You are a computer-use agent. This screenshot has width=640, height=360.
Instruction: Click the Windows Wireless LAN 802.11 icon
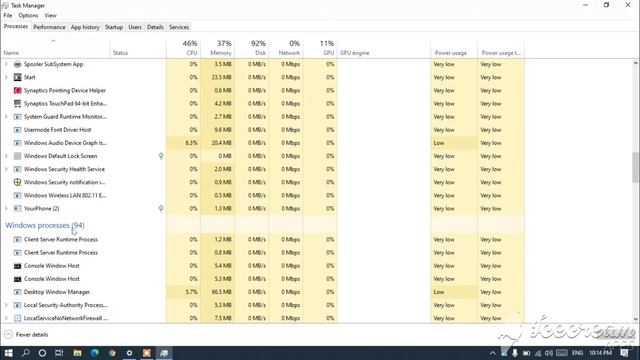(x=17, y=195)
